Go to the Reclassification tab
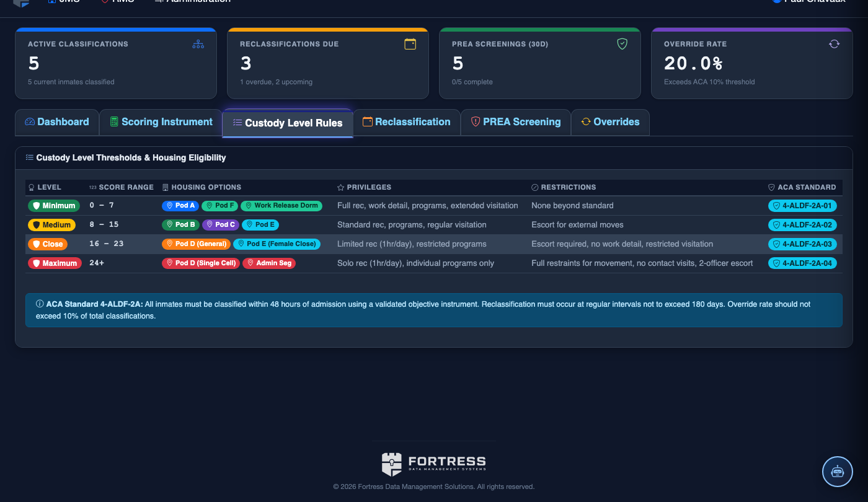868x502 pixels. coord(407,122)
